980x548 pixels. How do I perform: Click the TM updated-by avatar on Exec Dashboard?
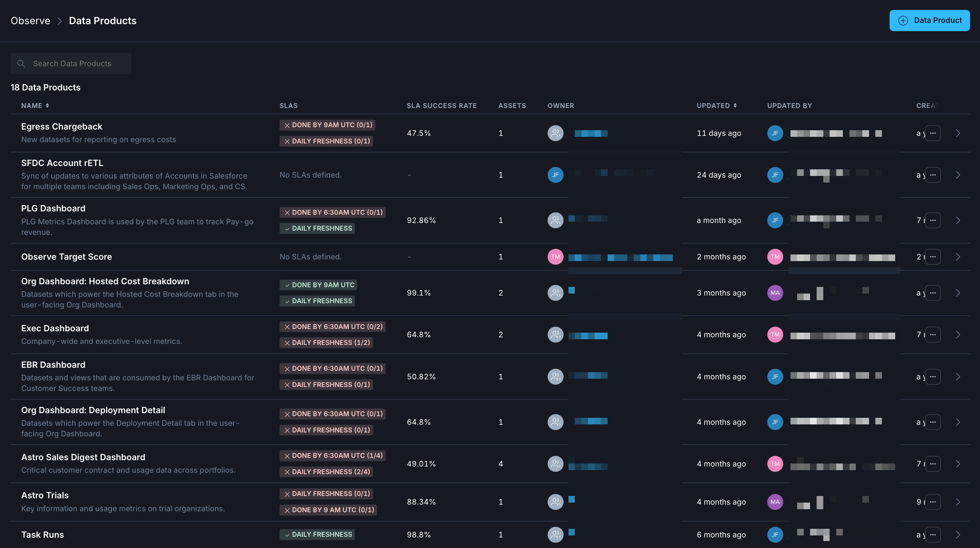coord(775,335)
